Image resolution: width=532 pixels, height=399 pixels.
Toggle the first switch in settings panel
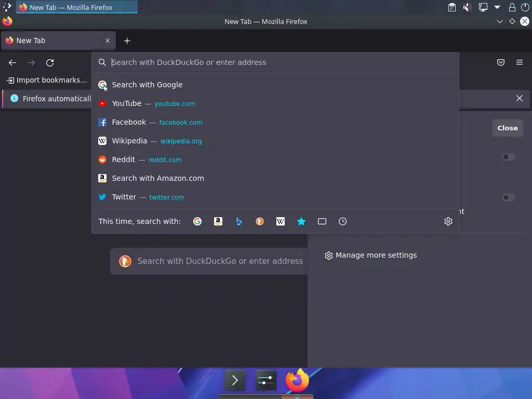click(x=509, y=157)
